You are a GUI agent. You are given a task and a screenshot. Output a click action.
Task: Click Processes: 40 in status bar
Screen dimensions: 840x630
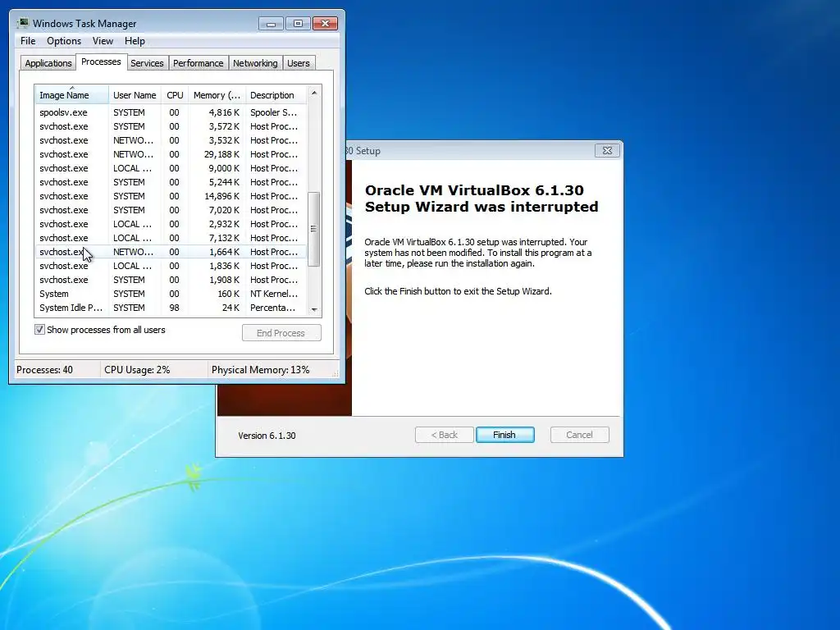(44, 370)
